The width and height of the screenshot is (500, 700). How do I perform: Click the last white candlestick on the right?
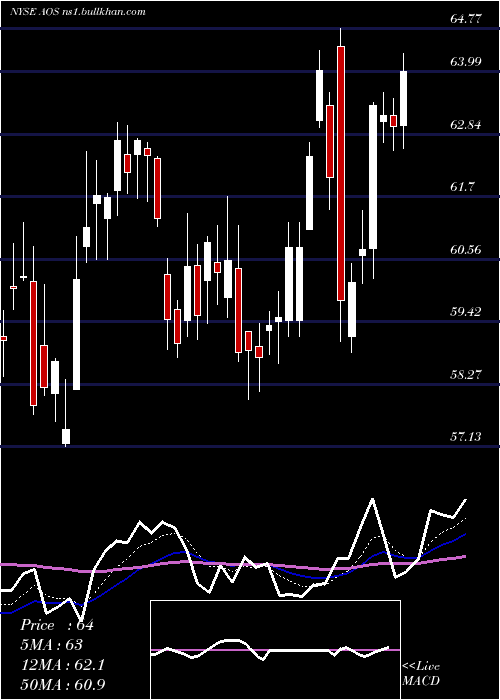404,99
